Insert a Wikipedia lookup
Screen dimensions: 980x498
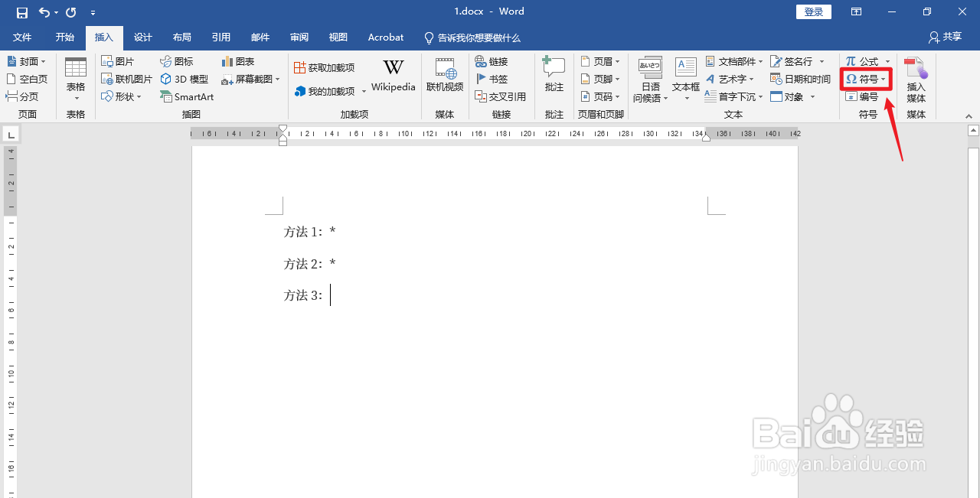click(393, 76)
